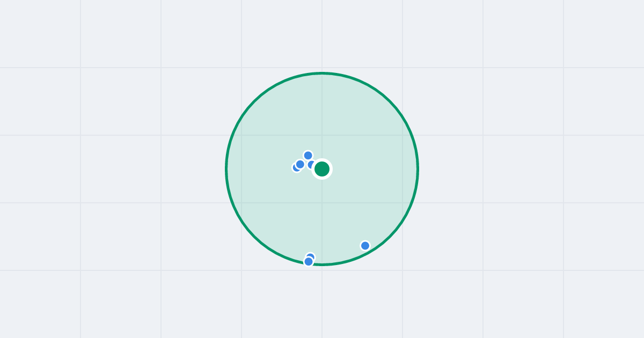Select the front blue dot of the overlapping left pair
The width and height of the screenshot is (644, 338).
coord(300,164)
